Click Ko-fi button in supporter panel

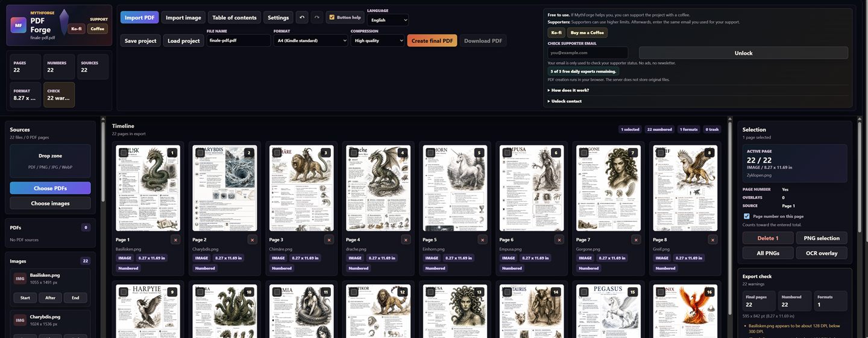tap(556, 33)
